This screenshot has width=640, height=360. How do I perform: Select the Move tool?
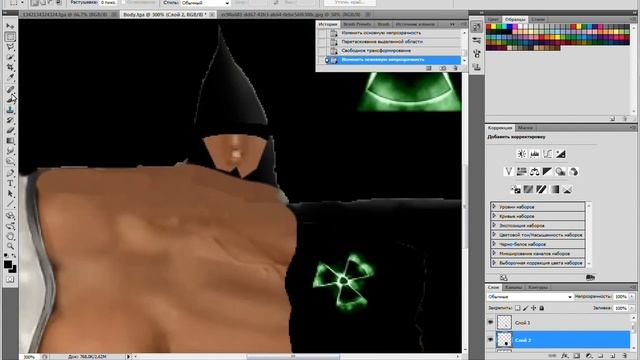click(10, 26)
